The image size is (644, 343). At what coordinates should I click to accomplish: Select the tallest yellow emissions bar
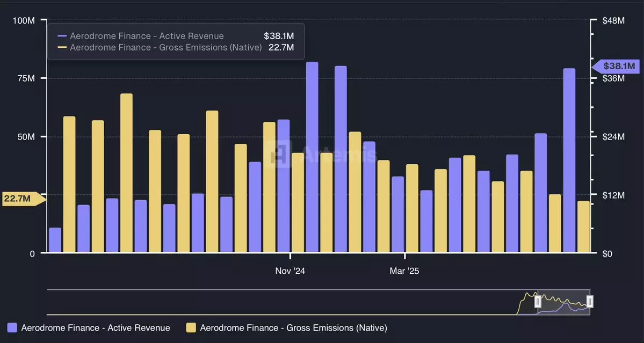click(x=126, y=173)
